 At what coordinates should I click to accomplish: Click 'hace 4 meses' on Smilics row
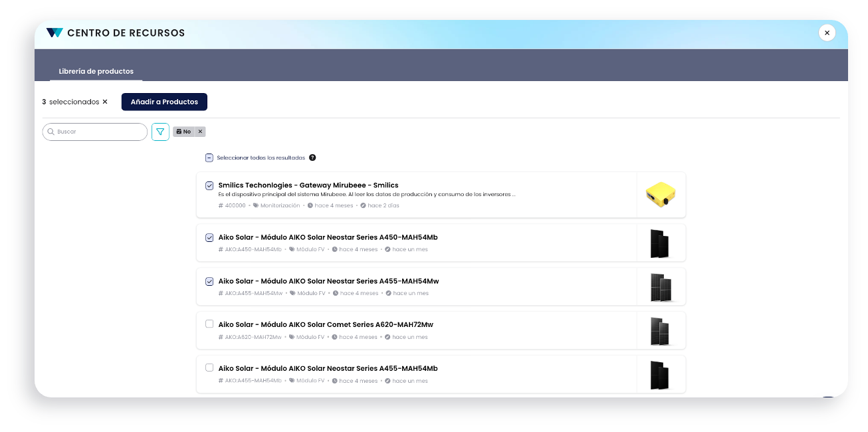tap(334, 205)
